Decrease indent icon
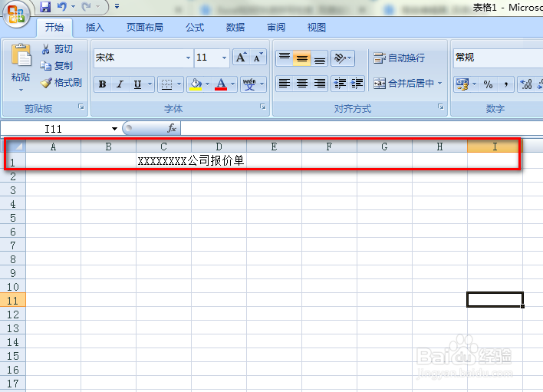 click(x=340, y=84)
